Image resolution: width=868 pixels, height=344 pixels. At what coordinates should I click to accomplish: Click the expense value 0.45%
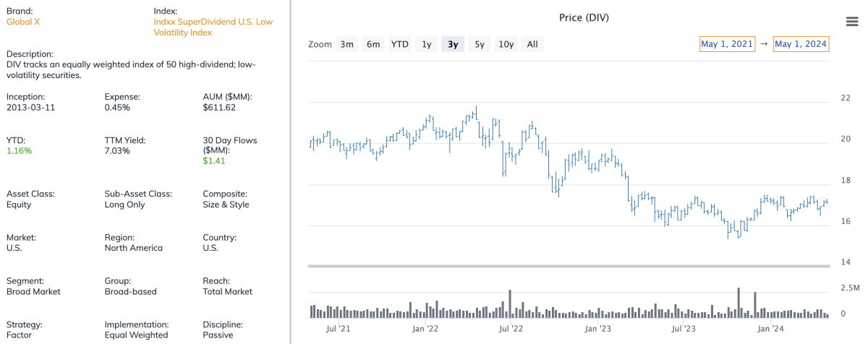[x=117, y=107]
